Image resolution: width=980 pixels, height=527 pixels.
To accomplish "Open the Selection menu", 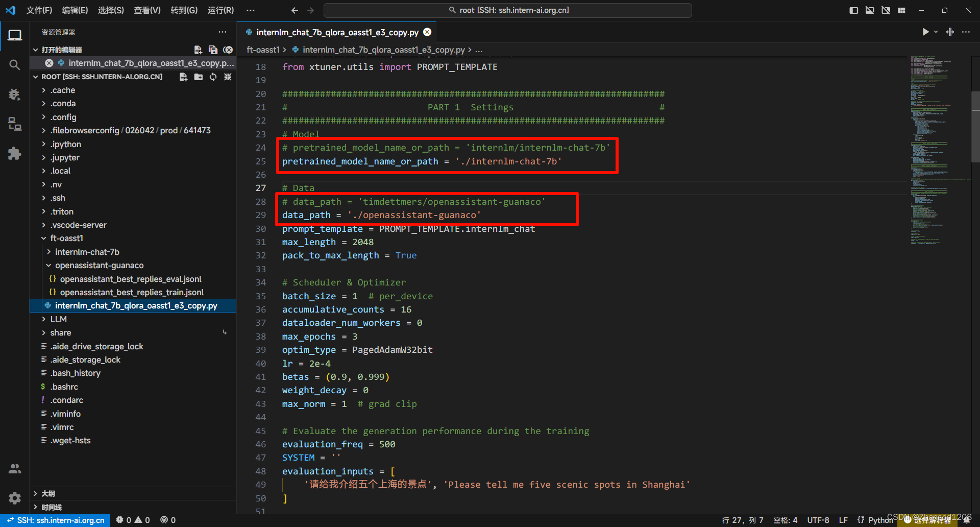I will (111, 10).
